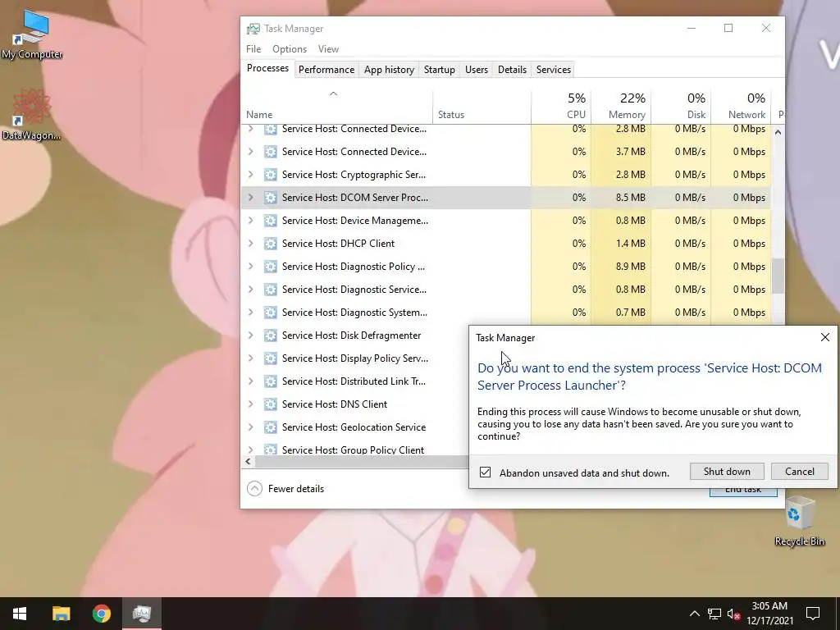Expand Service Host: DCOM Server Process Launcher
This screenshot has width=840, height=630.
[250, 198]
